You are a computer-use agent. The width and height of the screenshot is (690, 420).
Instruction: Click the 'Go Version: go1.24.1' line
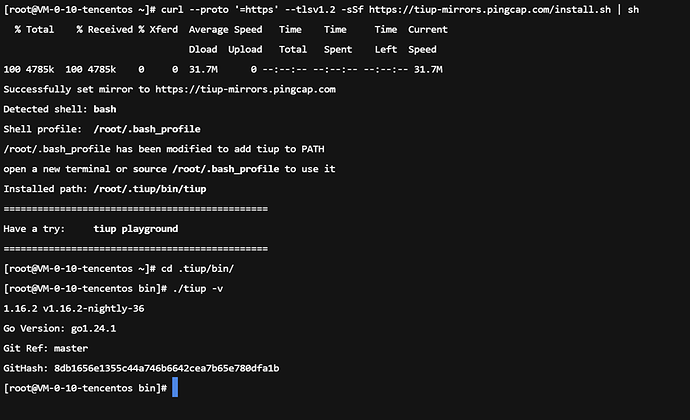tap(59, 328)
